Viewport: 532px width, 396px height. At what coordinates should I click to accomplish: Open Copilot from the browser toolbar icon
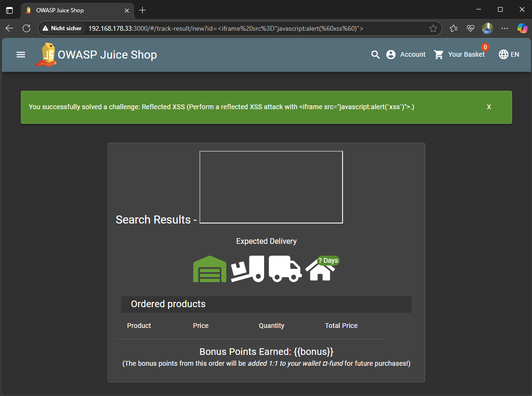pos(522,28)
